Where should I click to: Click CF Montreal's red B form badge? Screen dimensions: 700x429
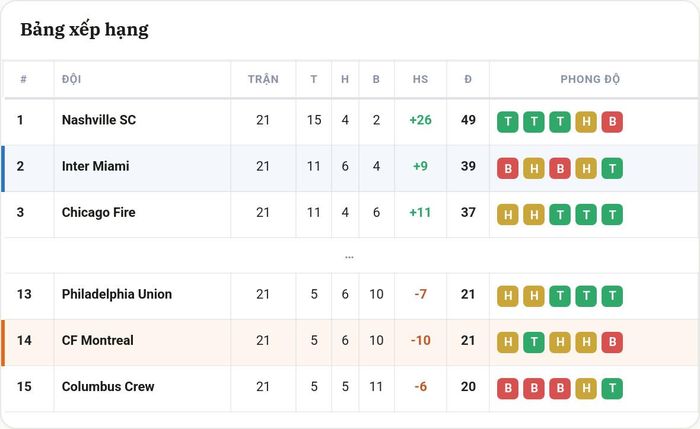(x=612, y=342)
